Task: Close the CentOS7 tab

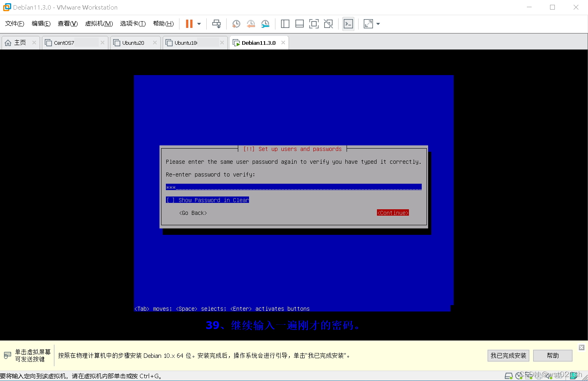Action: (102, 43)
